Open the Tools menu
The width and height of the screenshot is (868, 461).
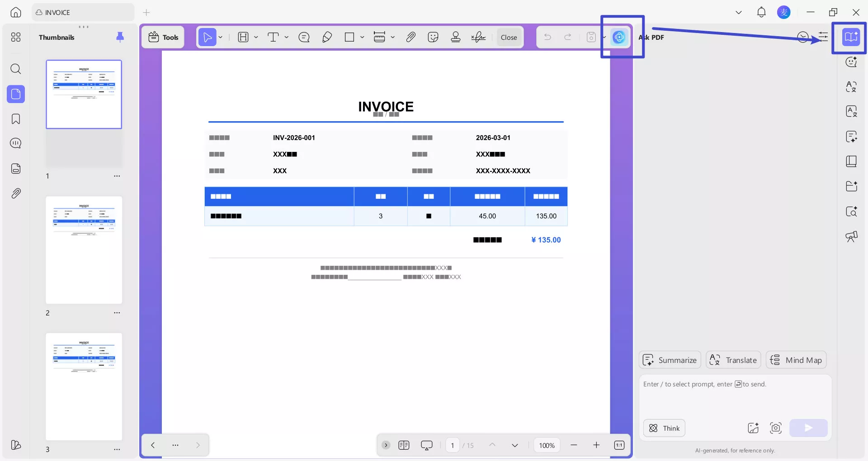pyautogui.click(x=163, y=37)
